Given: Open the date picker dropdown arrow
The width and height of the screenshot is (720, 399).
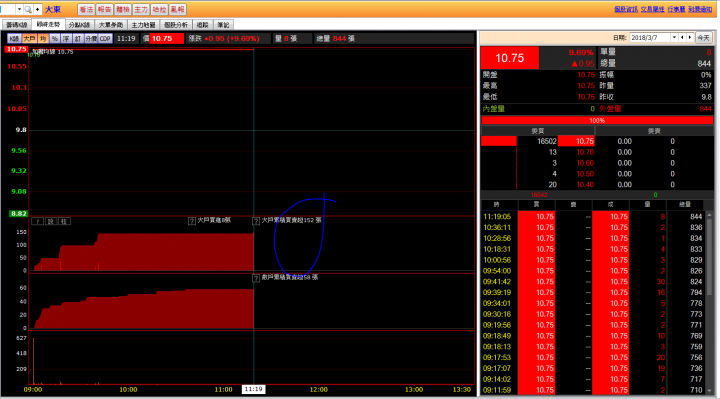Looking at the screenshot, I should click(x=674, y=38).
